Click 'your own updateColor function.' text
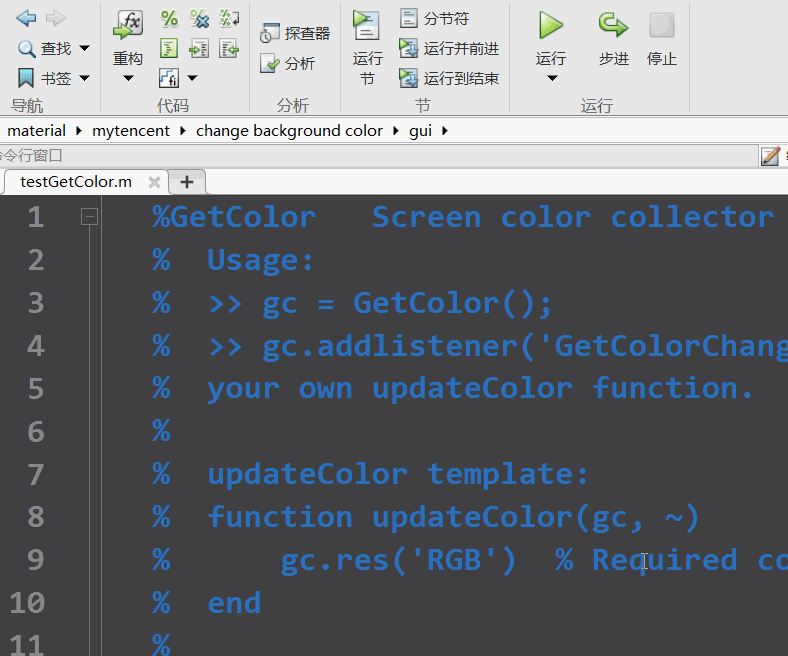Image resolution: width=788 pixels, height=656 pixels. coord(480,389)
